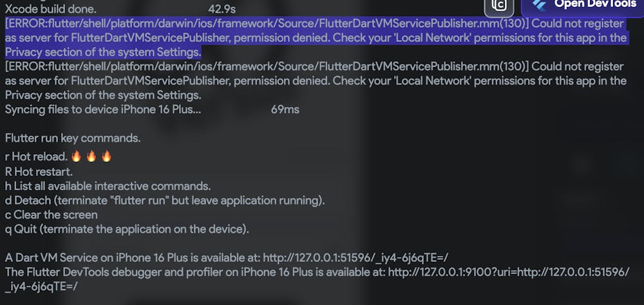Open the DevTools debugger profiler URL
Screen dimensions: 644x305
pos(509,272)
